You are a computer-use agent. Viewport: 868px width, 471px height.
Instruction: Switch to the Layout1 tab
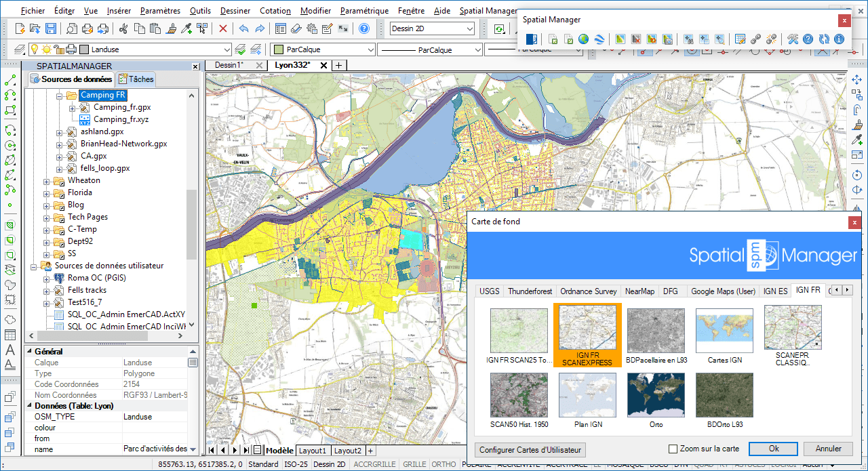coord(313,451)
